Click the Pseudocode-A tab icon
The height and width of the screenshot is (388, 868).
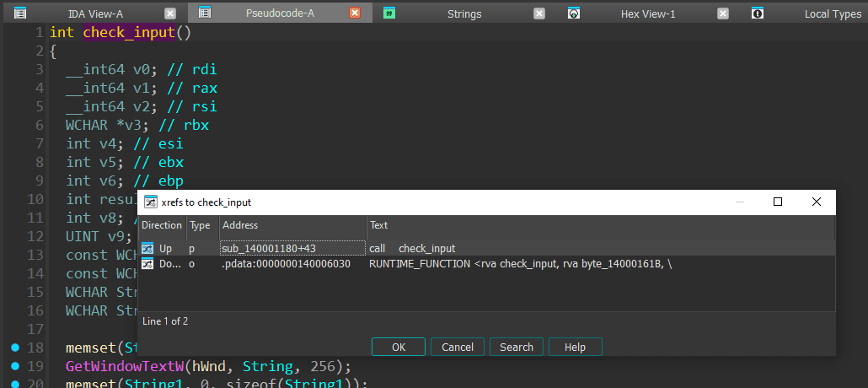point(205,13)
